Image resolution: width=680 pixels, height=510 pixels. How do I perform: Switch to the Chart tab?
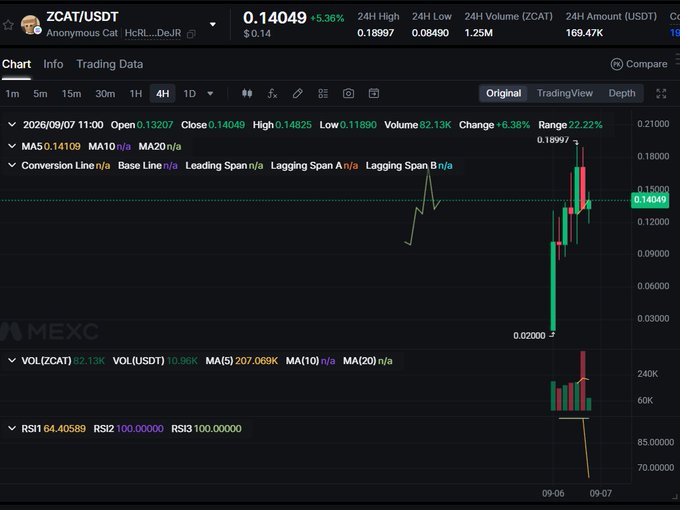(x=16, y=64)
